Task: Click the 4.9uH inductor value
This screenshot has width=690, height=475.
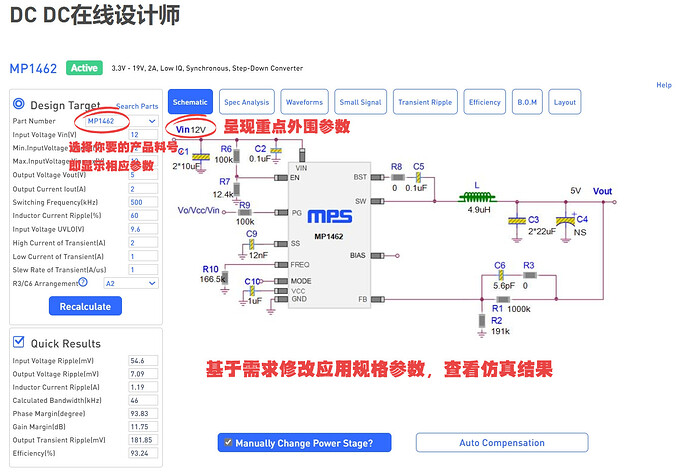Action: (479, 210)
